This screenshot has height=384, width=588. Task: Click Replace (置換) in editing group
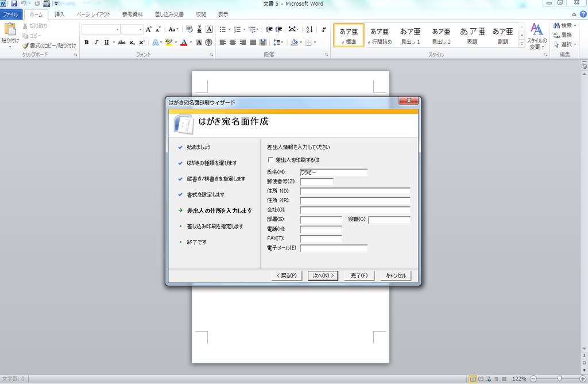tap(563, 35)
